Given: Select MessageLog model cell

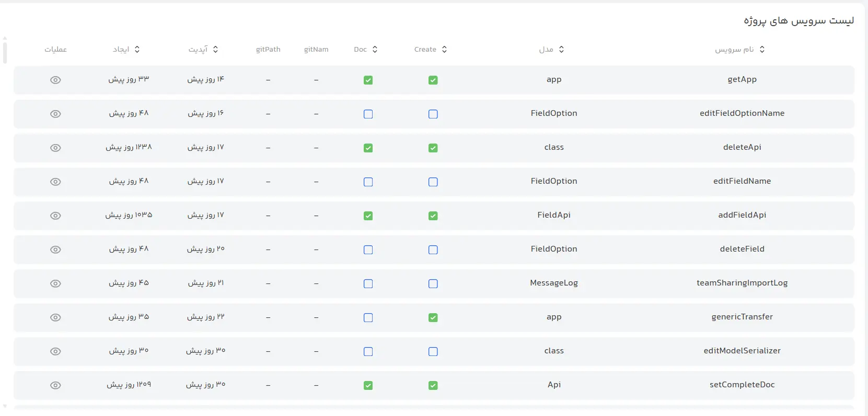Looking at the screenshot, I should click(x=554, y=283).
